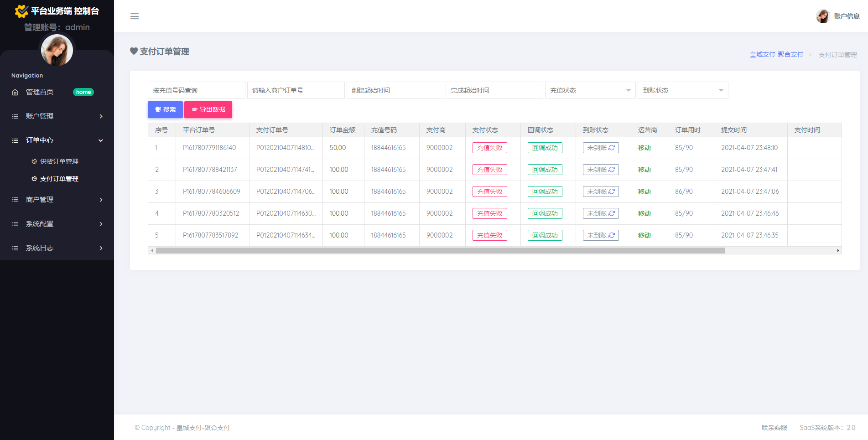The width and height of the screenshot is (868, 440).
Task: Click the refresh icon in first row 未到账 badge
Action: 611,148
